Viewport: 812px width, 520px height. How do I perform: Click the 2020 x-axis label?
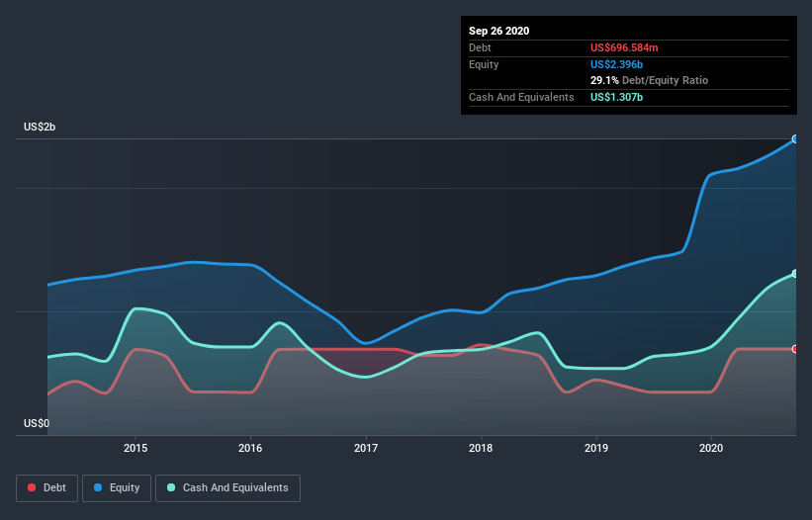711,448
